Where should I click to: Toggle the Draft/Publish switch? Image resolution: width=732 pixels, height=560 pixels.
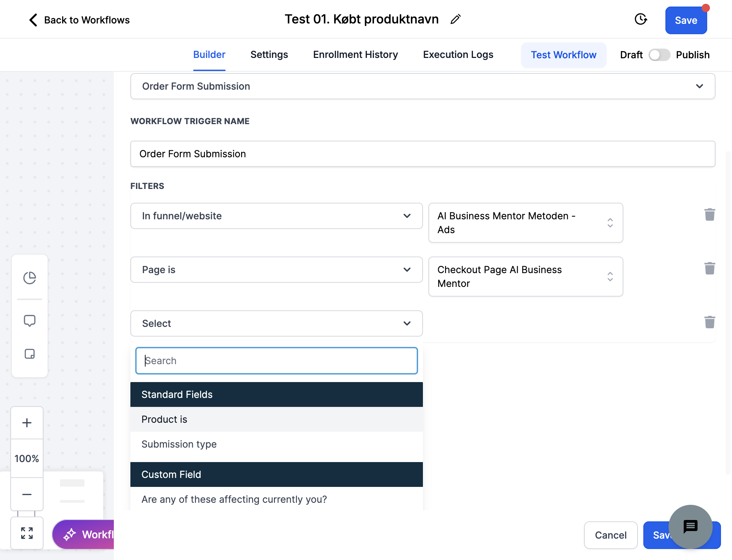(x=659, y=55)
